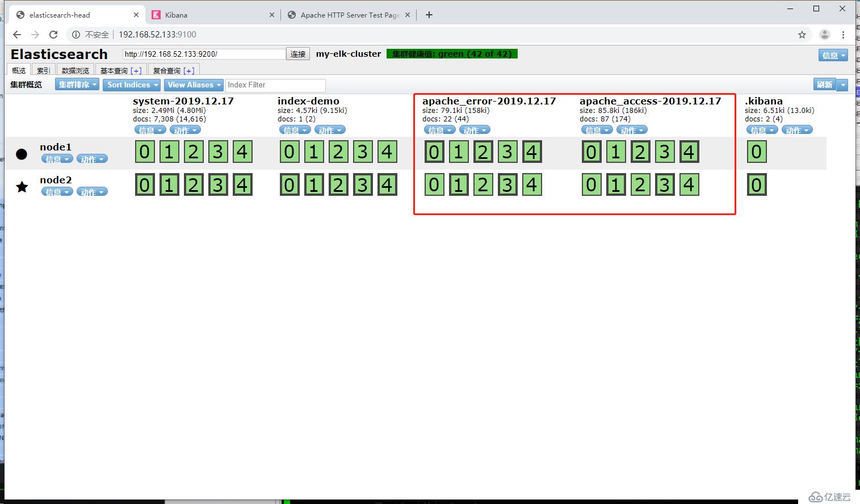Open the 集群排序 cluster sort dropdown
860x504 pixels.
point(77,85)
